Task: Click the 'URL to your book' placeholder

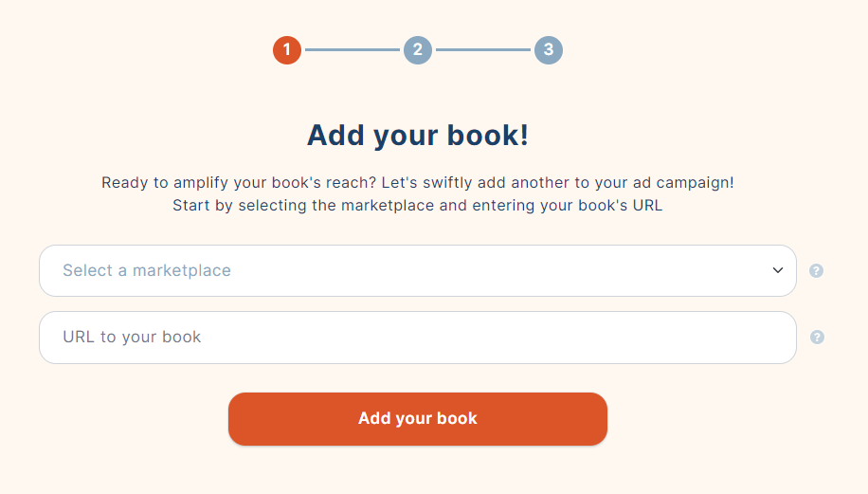Action: click(132, 337)
